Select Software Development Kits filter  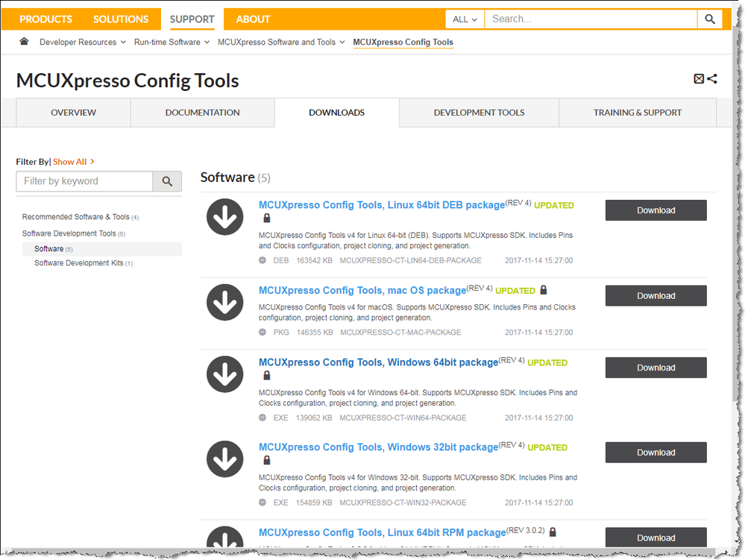coord(83,262)
